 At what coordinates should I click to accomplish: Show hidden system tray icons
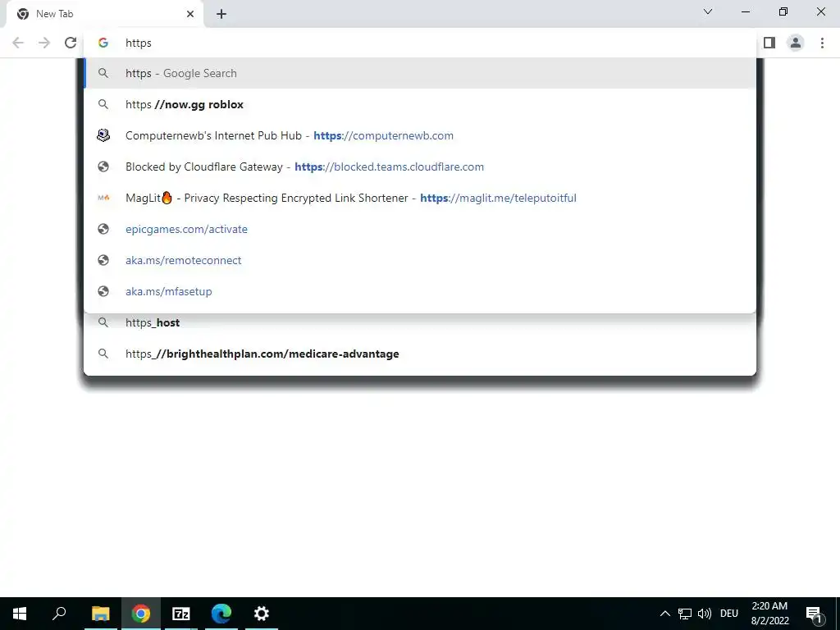(664, 614)
